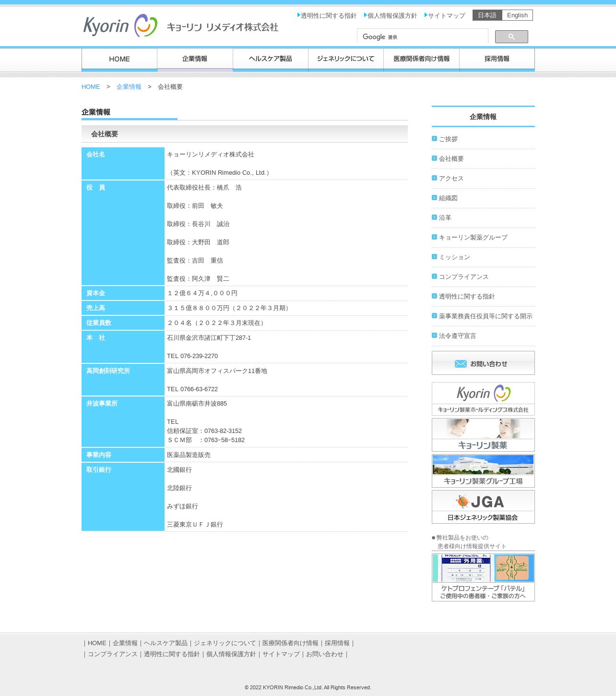Click the arrow icon beside 法令遵守宣言

point(435,336)
